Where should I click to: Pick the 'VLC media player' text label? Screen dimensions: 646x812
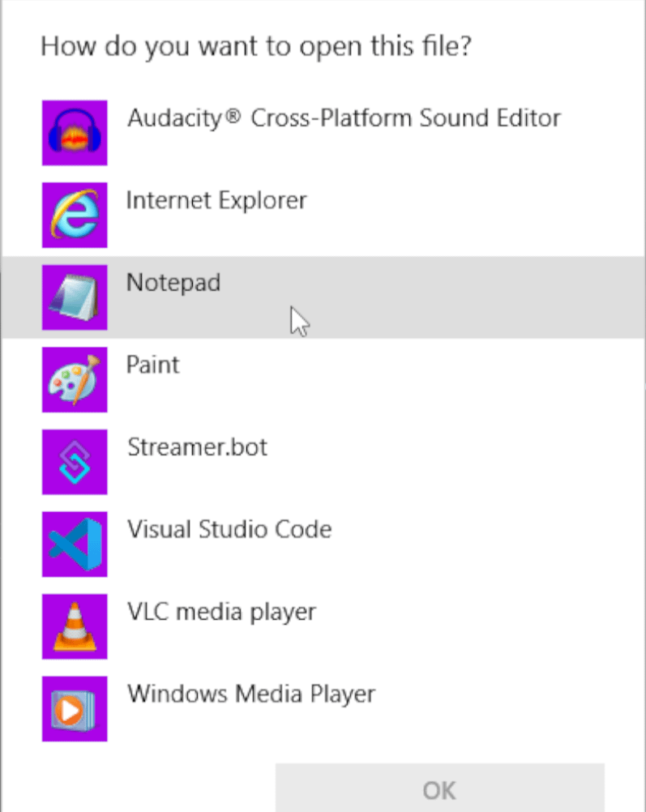click(x=221, y=612)
